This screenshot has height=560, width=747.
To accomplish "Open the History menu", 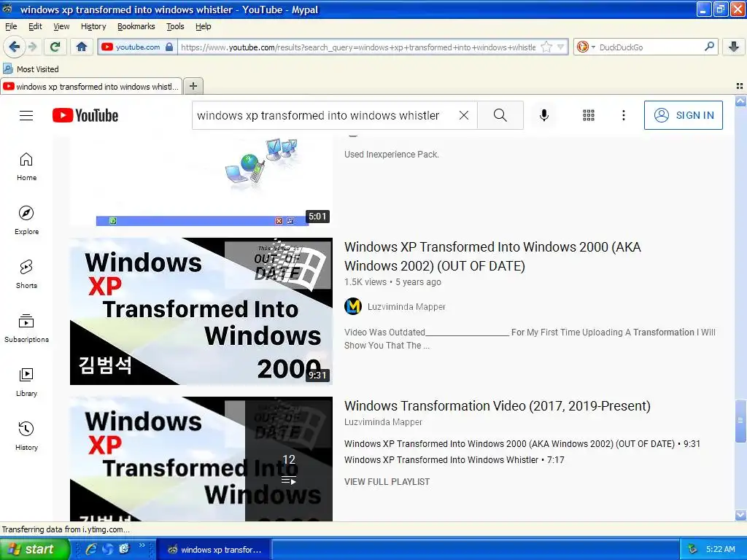I will coord(93,26).
